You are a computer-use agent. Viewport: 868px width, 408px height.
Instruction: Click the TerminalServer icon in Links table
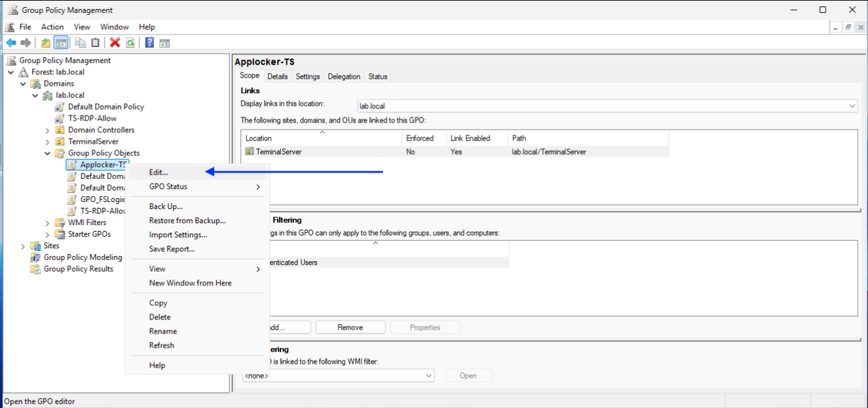click(249, 152)
